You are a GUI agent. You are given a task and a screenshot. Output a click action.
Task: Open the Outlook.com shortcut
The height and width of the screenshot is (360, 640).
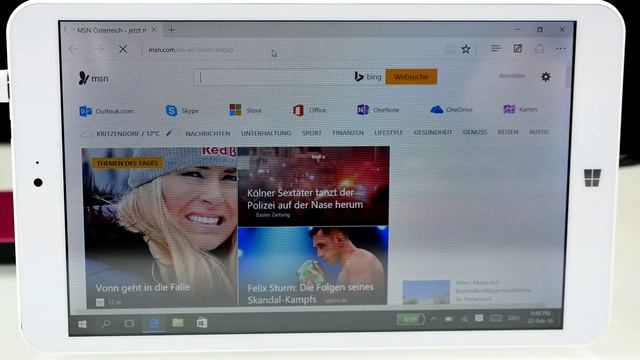[x=106, y=111]
